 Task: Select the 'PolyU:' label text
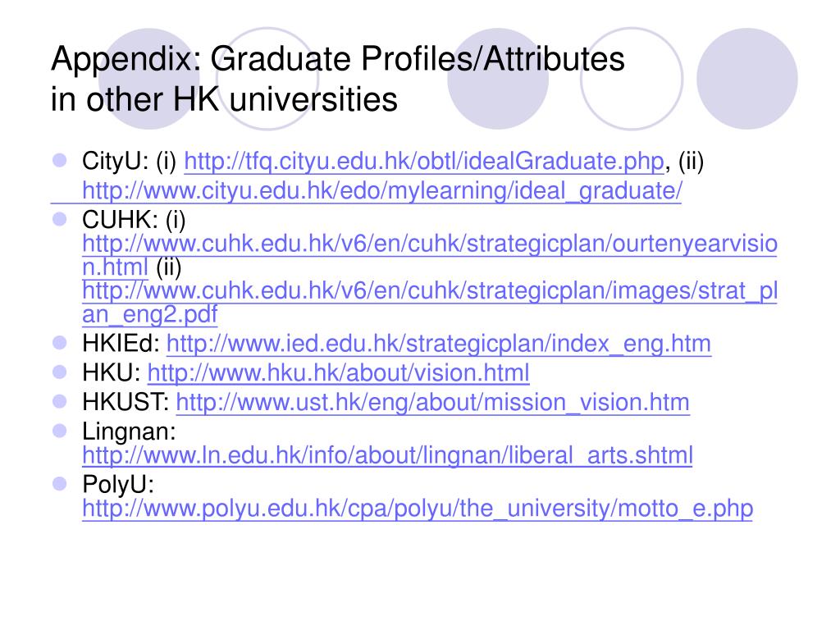[x=118, y=484]
